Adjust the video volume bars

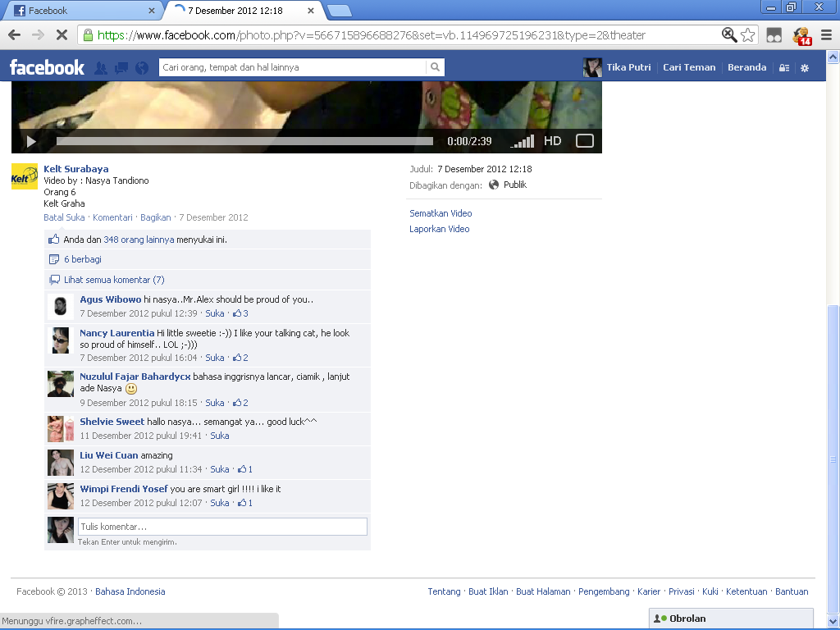point(523,141)
